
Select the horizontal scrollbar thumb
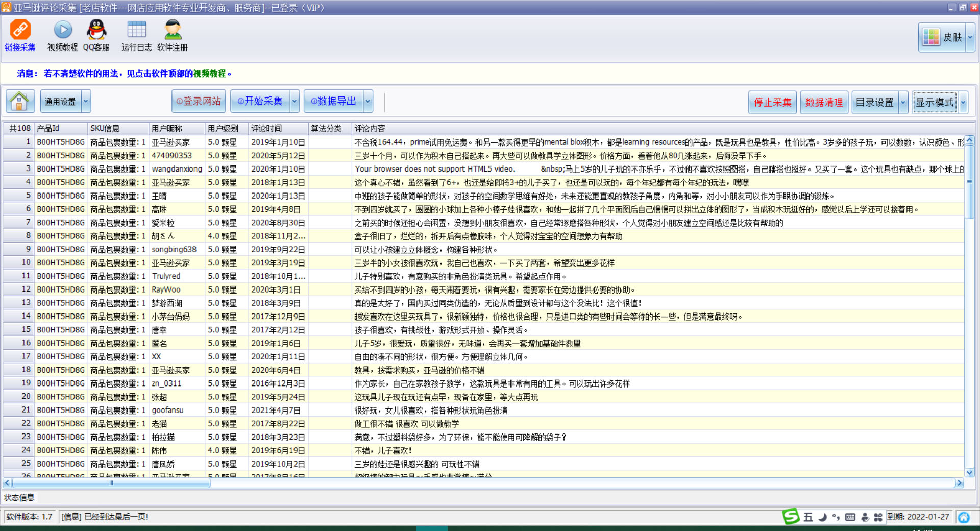point(111,483)
